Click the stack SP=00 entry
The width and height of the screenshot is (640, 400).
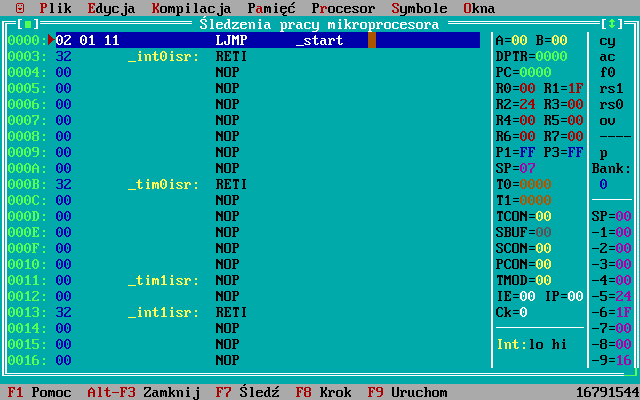click(x=611, y=216)
